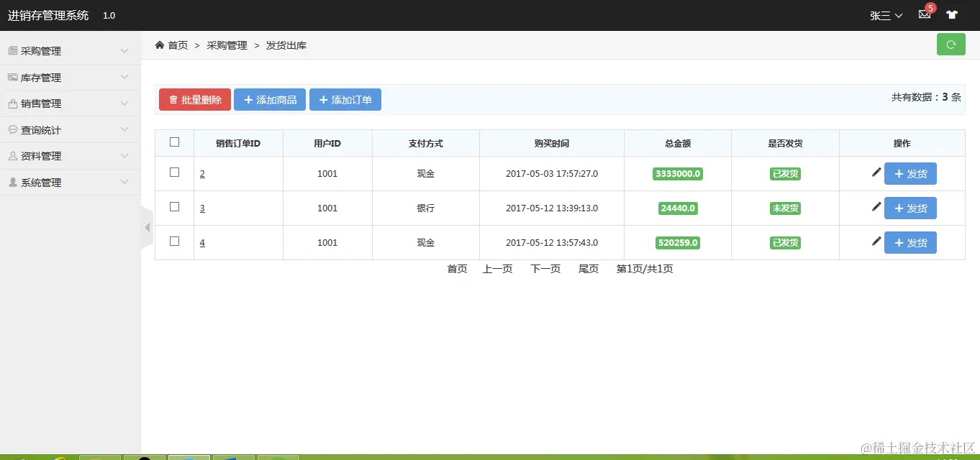Click edit pencil icon for order 3
This screenshot has height=460, width=980.
(876, 206)
